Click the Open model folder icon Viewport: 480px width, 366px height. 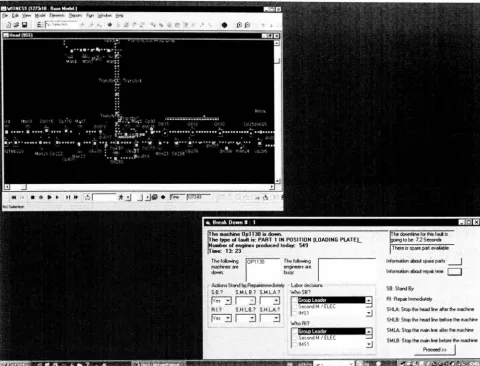16,25
